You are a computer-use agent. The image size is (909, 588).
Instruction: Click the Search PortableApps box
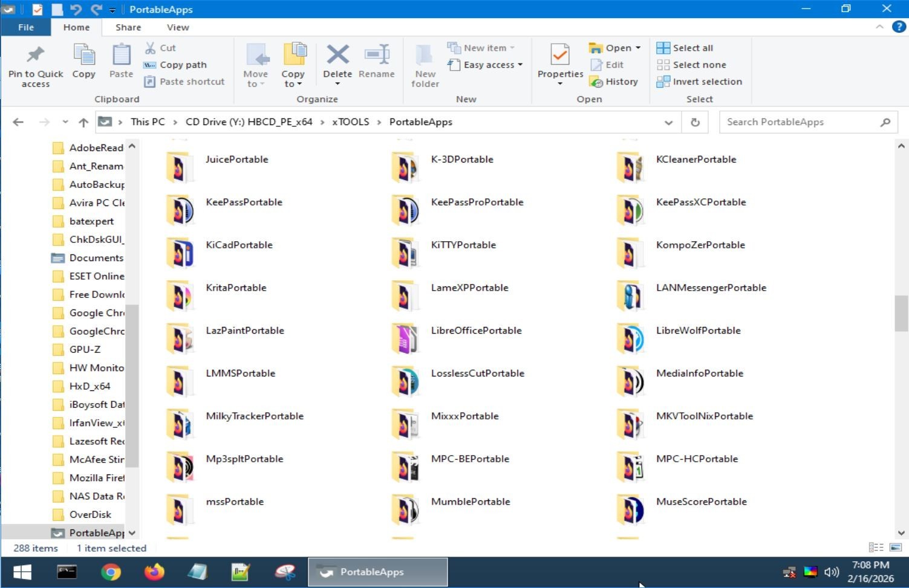[809, 122]
